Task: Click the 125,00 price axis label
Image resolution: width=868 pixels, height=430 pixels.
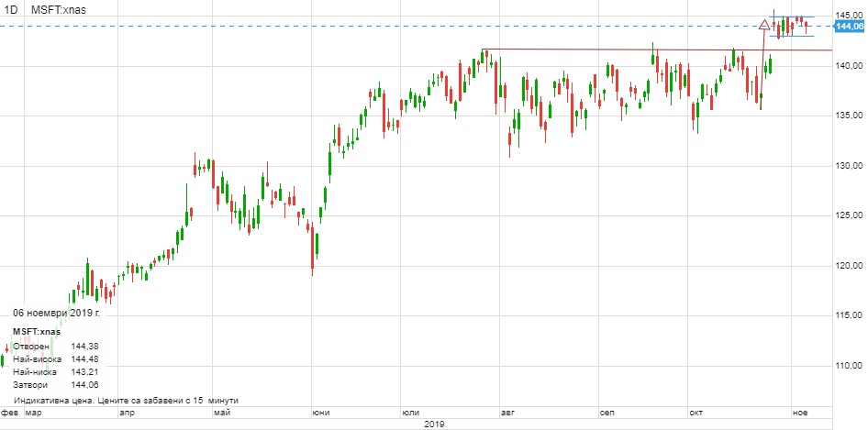Action: 849,215
